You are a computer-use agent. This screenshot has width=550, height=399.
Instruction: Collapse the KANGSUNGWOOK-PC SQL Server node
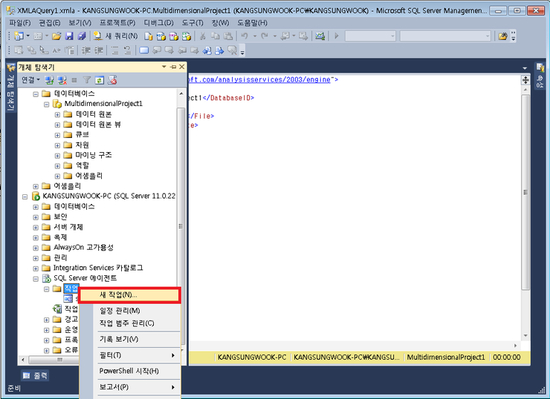tap(25, 197)
